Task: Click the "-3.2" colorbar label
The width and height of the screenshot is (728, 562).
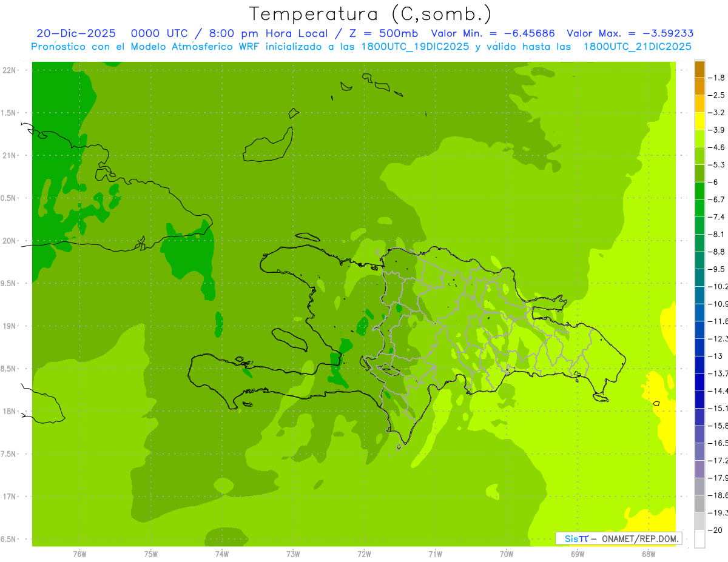Action: pyautogui.click(x=716, y=113)
